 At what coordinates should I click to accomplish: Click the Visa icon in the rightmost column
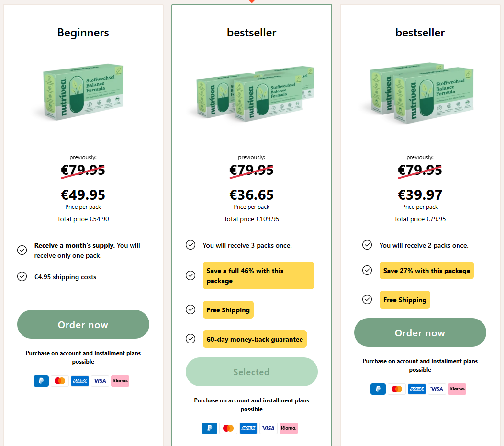click(437, 389)
